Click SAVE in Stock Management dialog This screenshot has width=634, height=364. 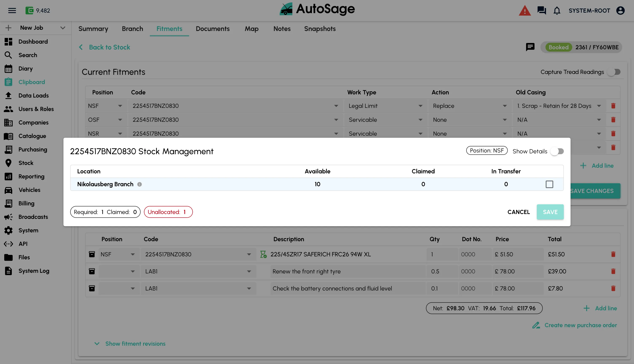pos(550,212)
